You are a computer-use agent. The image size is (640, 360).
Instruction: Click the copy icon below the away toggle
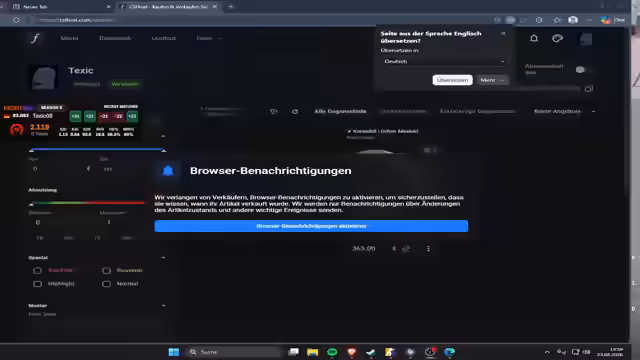589,89
